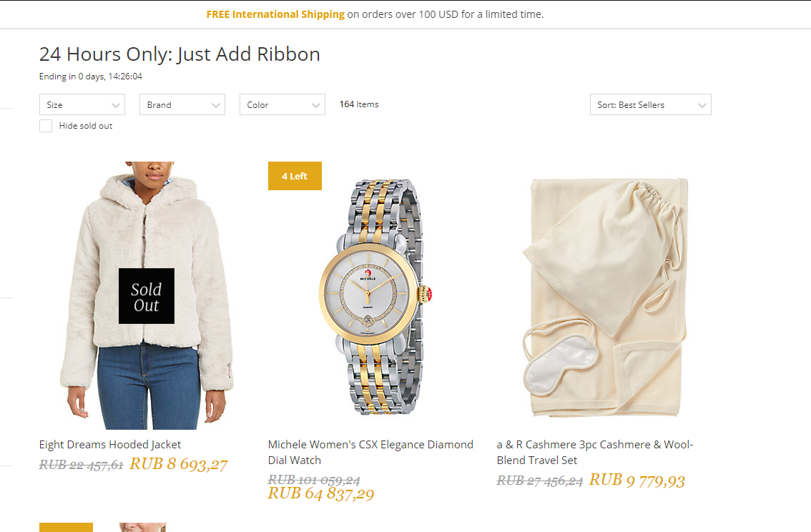Open the partially visible second-row product photo
The height and width of the screenshot is (532, 811).
tap(142, 527)
